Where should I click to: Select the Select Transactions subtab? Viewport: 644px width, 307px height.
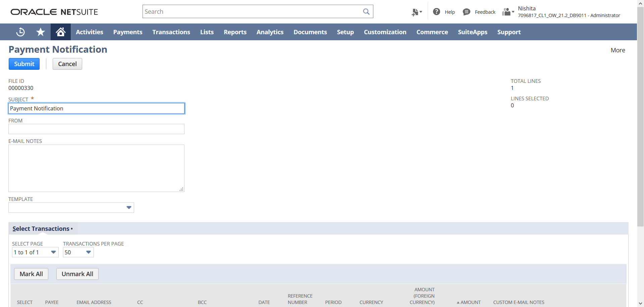pos(43,228)
